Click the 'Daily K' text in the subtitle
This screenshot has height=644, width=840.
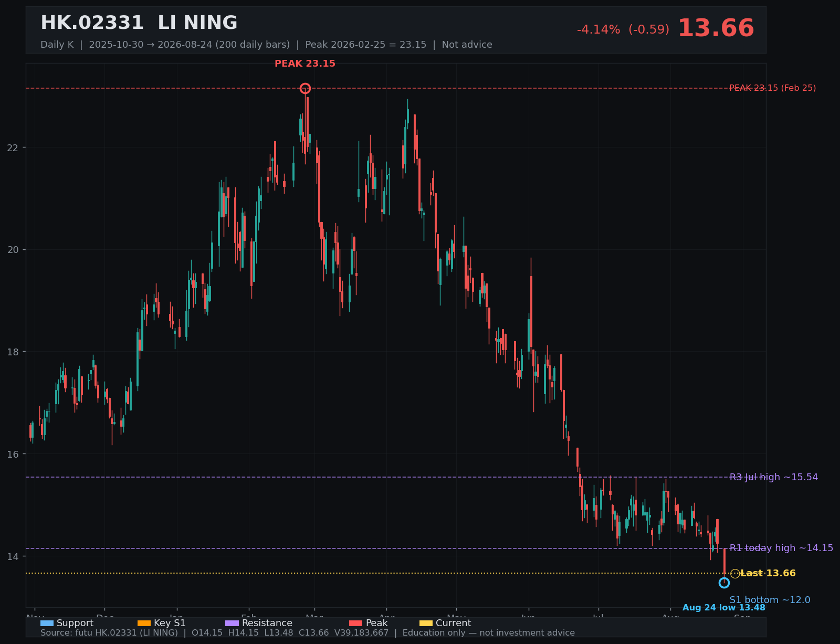coord(57,45)
